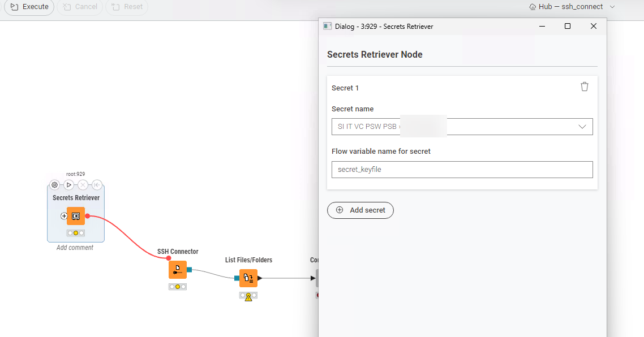Image resolution: width=644 pixels, height=337 pixels.
Task: Click the reset icon above Secrets Retriever
Action: coord(97,185)
